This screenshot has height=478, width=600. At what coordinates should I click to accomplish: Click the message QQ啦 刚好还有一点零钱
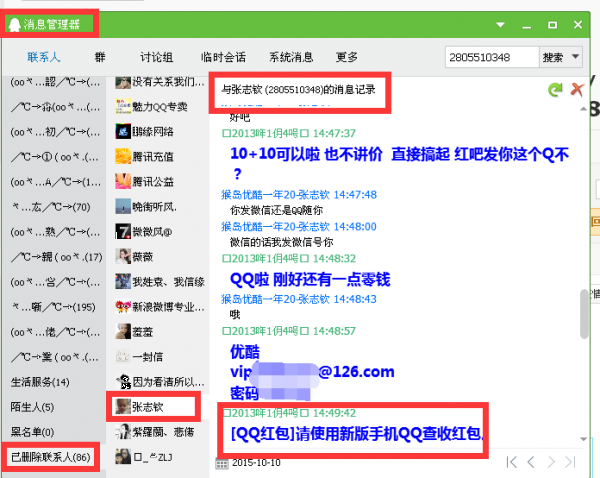tap(310, 279)
